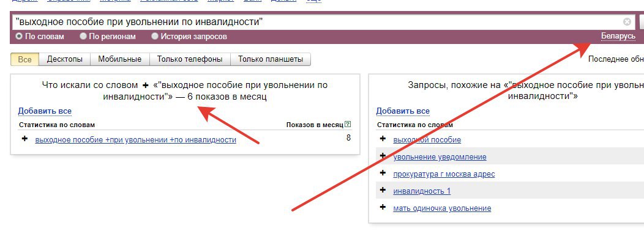This screenshot has width=644, height=242.
Task: Open the 'выходной пособие' query link
Action: click(427, 140)
